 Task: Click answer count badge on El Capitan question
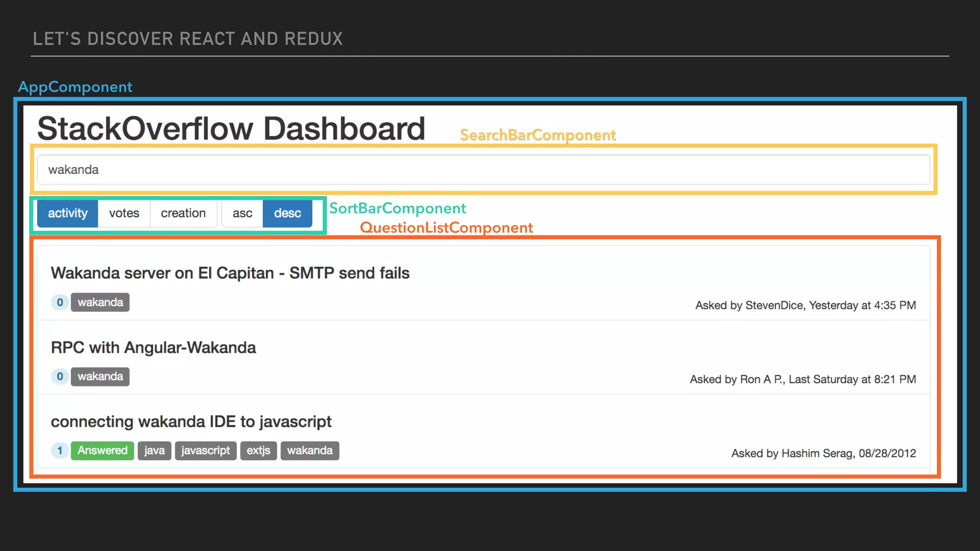click(x=60, y=302)
